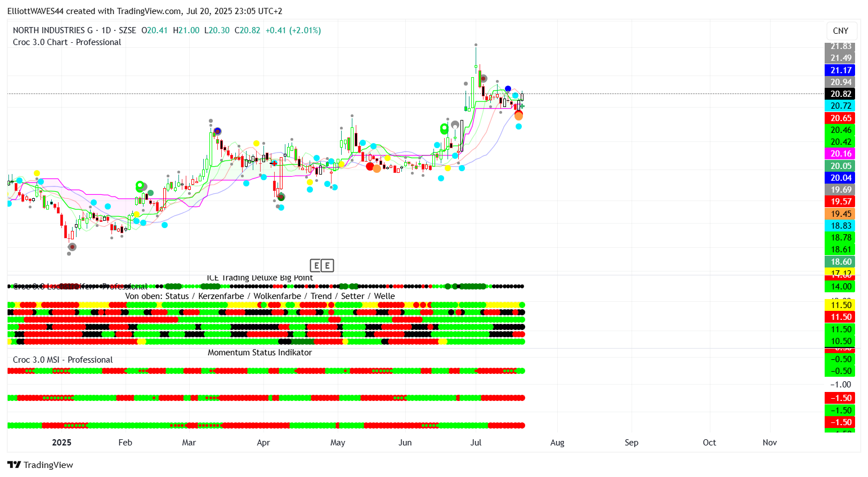Screen dimensions: 868x477
Task: Click the large red dot signal in mid May
Action: pyautogui.click(x=370, y=166)
